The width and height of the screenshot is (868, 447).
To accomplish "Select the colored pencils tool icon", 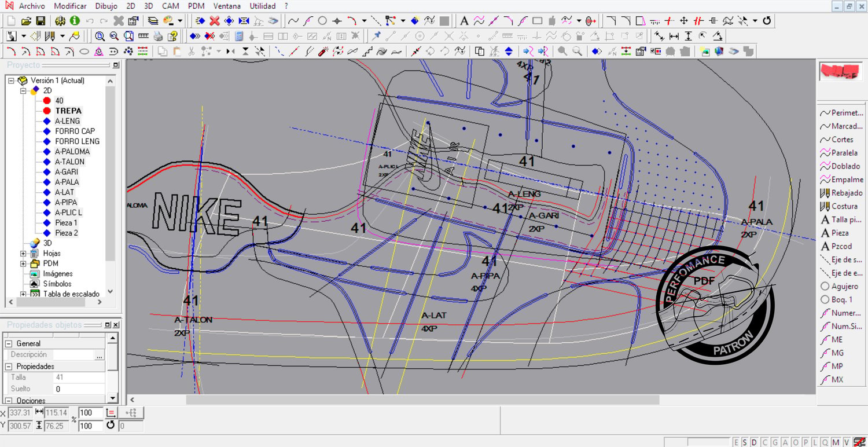I will point(50,36).
